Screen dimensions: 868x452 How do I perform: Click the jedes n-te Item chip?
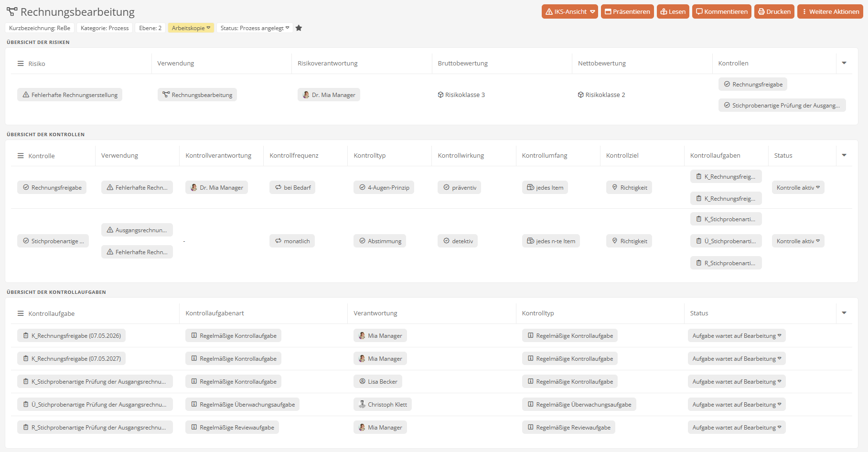tap(551, 241)
